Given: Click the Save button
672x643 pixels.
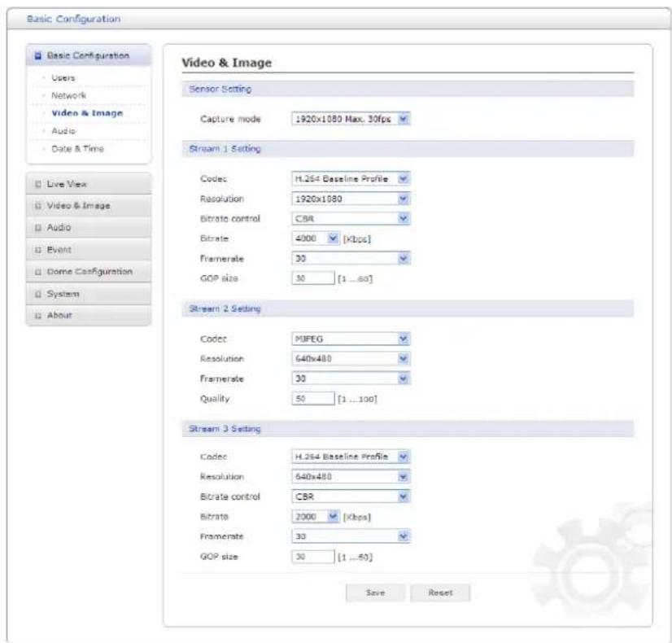Looking at the screenshot, I should coord(375,593).
